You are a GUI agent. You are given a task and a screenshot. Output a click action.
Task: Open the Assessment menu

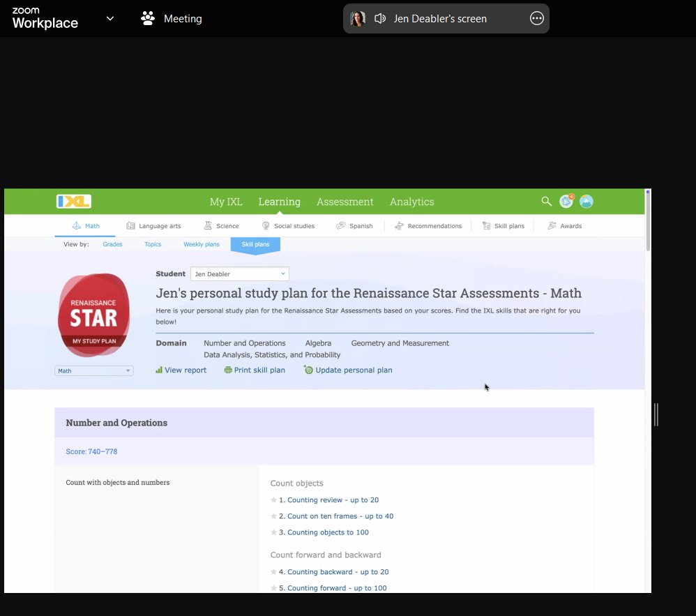345,202
